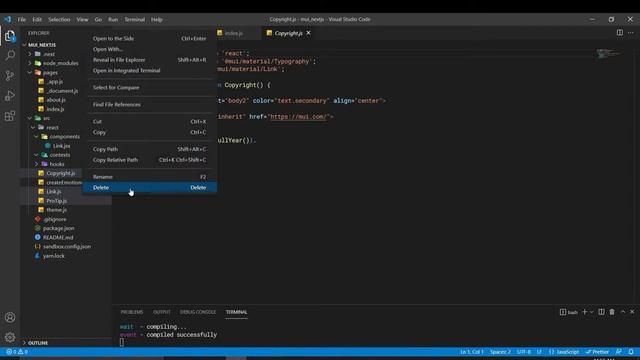Click the VS Code logo icon
Viewport: 640px width, 360px height.
tap(7, 19)
